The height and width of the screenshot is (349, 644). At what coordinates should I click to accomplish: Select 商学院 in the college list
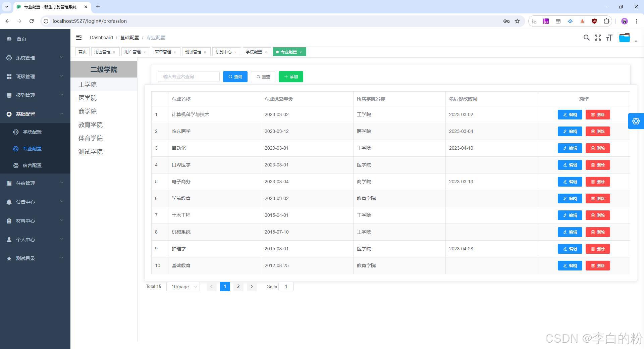(104, 111)
